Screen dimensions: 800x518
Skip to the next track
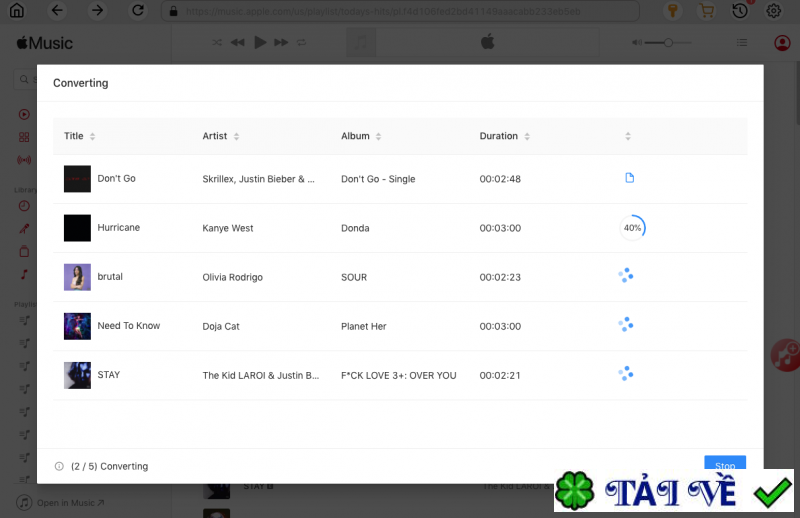point(281,42)
